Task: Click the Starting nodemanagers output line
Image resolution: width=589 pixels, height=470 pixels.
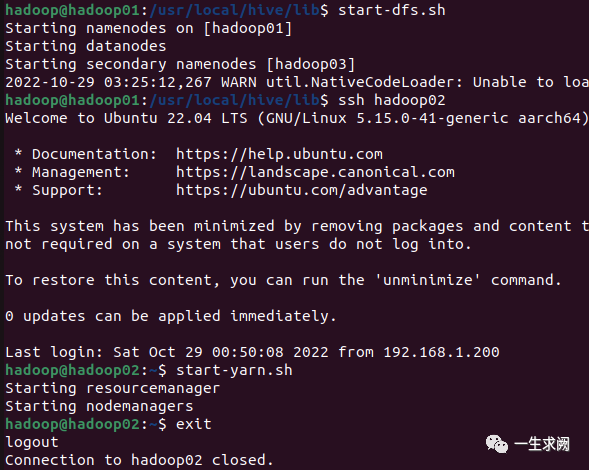Action: point(99,407)
